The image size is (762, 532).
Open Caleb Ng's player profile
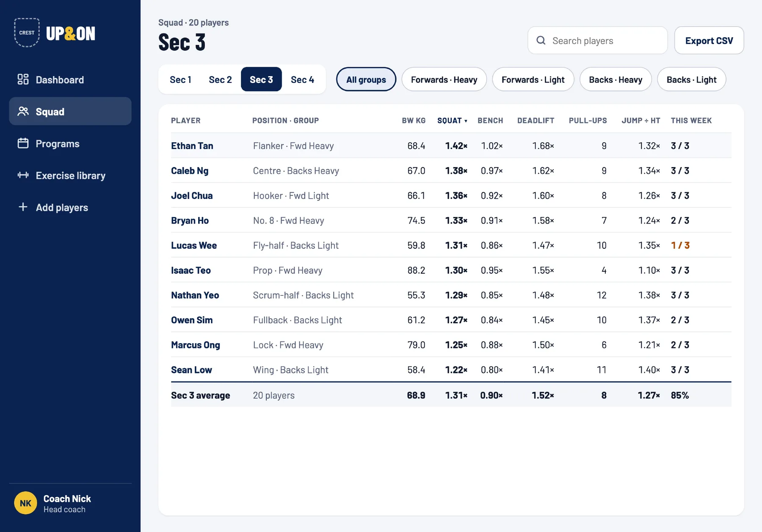tap(190, 171)
